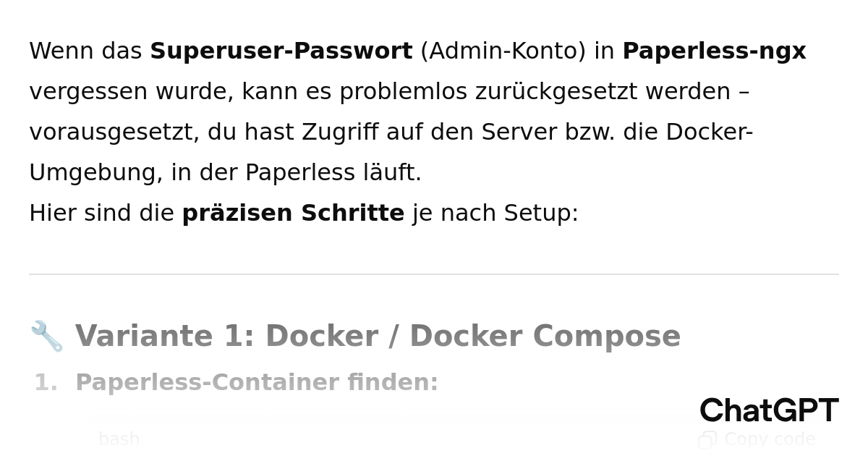Click the word 'Docker-' ending the third line
Image resolution: width=868 pixels, height=456 pixels.
[709, 132]
